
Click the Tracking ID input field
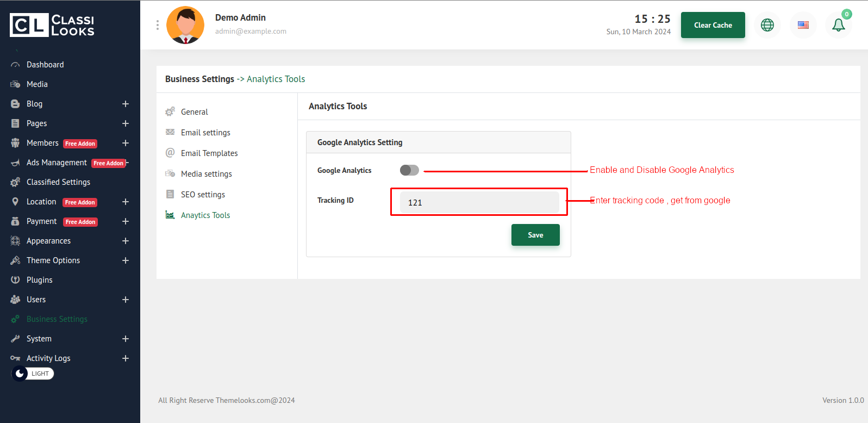pos(479,202)
